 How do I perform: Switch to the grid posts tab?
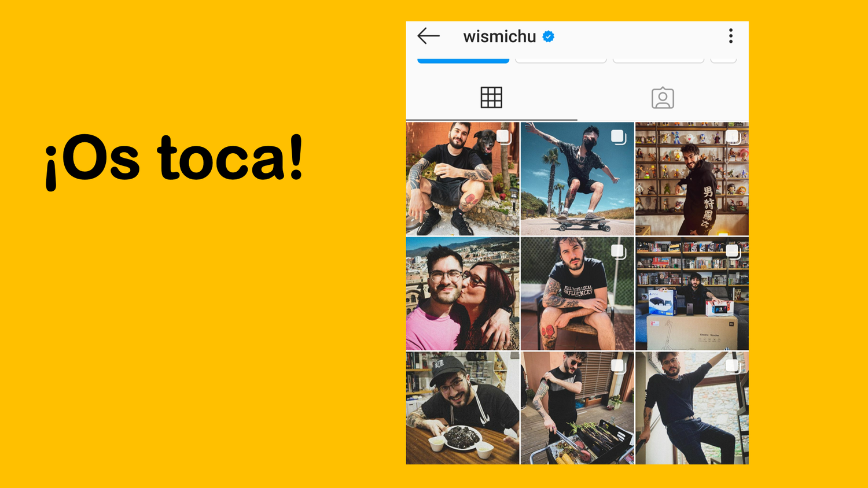(491, 98)
